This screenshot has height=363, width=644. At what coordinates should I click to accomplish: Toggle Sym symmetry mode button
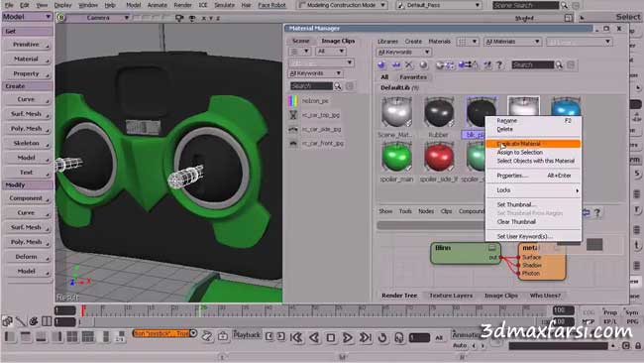[x=632, y=312]
